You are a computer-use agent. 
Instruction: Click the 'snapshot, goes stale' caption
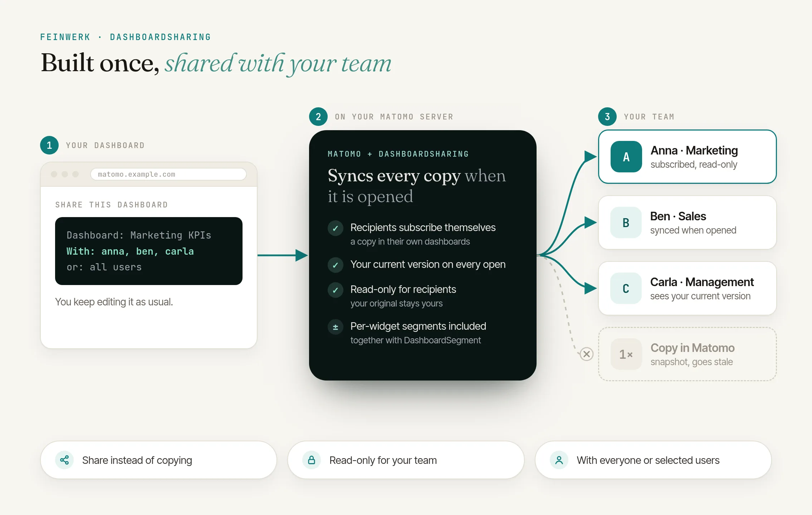[692, 362]
